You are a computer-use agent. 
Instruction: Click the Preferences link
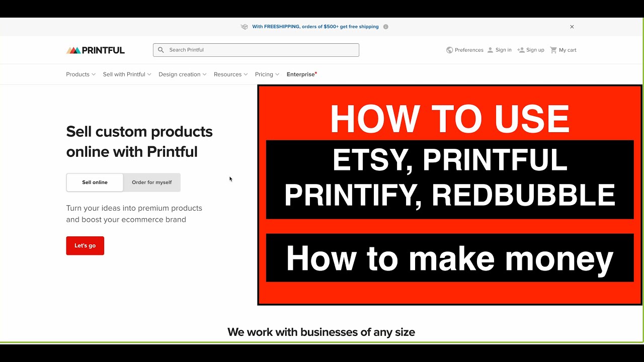coord(469,50)
